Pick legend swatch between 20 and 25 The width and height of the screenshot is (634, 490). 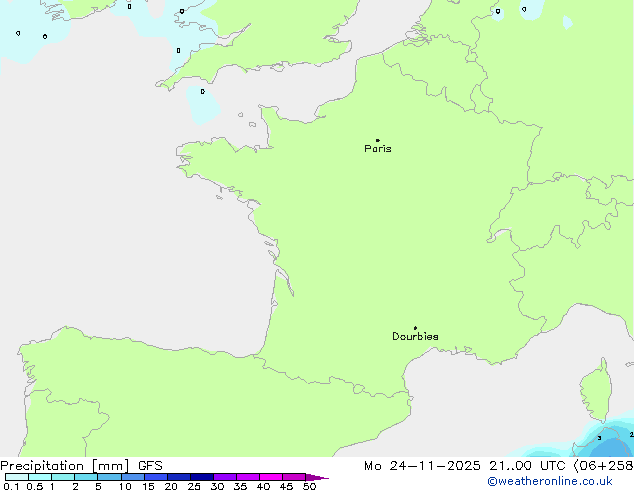[x=179, y=477]
